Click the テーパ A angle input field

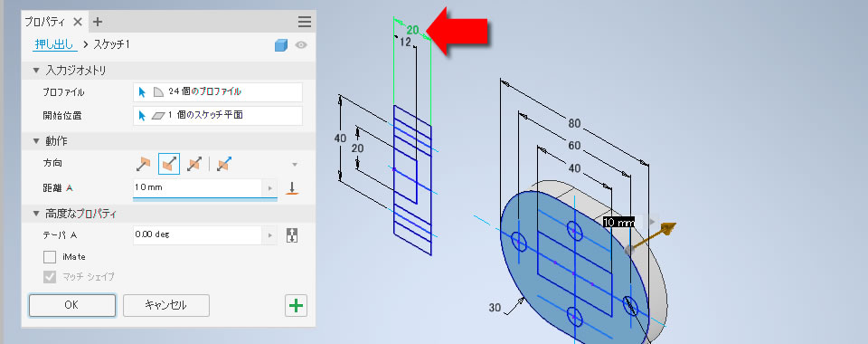[x=198, y=234]
